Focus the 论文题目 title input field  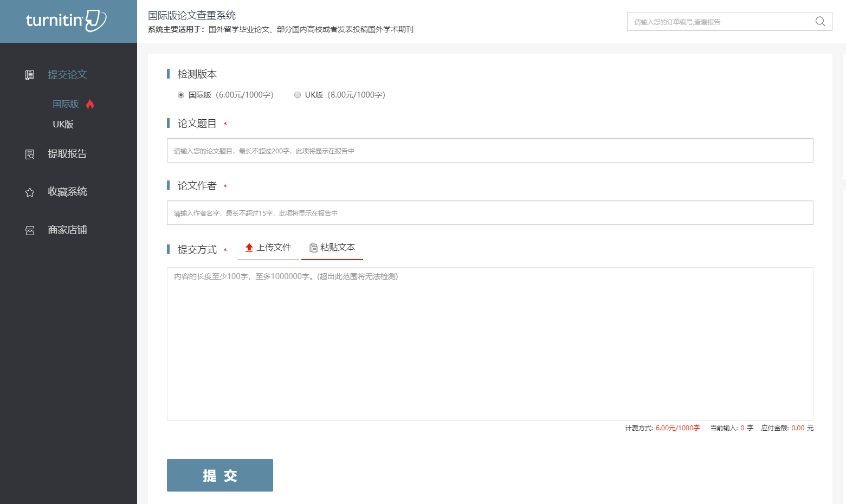[490, 151]
